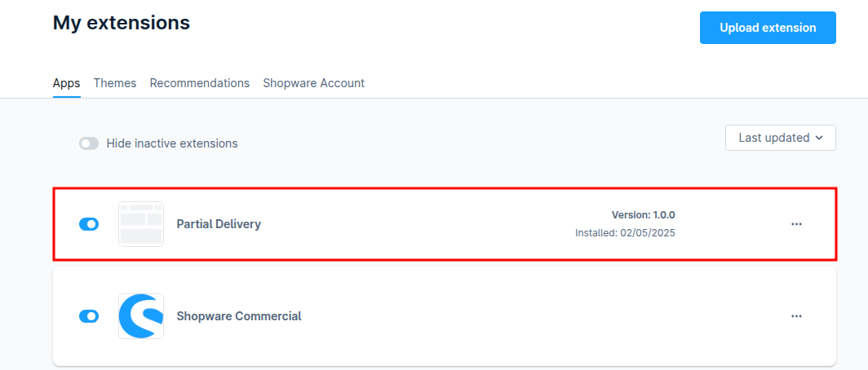Image resolution: width=868 pixels, height=370 pixels.
Task: Click the Hide inactive extensions label text
Action: (x=172, y=143)
